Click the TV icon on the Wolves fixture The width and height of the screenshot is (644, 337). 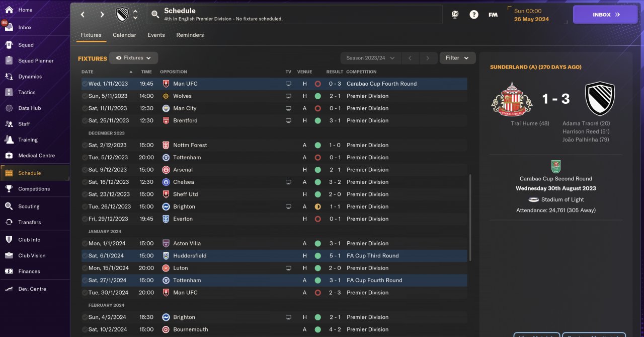point(288,96)
